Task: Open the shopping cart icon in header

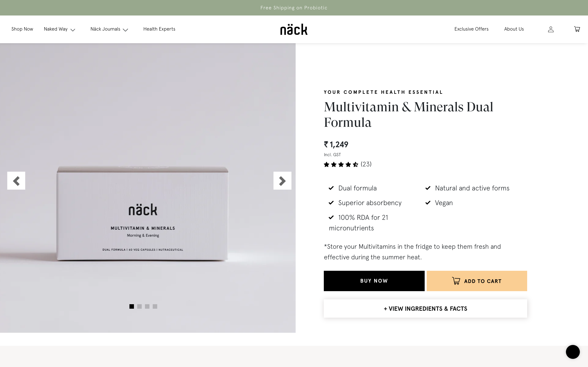Action: [577, 29]
